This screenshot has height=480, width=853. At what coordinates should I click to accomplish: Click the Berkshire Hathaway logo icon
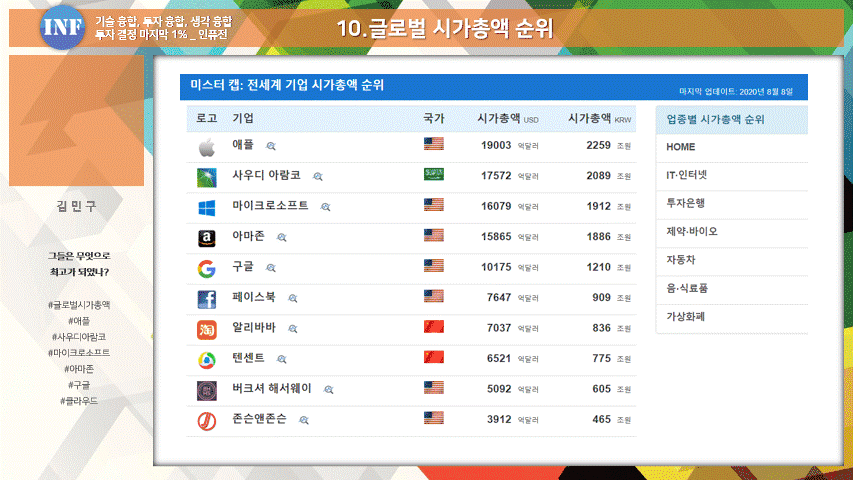pos(207,391)
